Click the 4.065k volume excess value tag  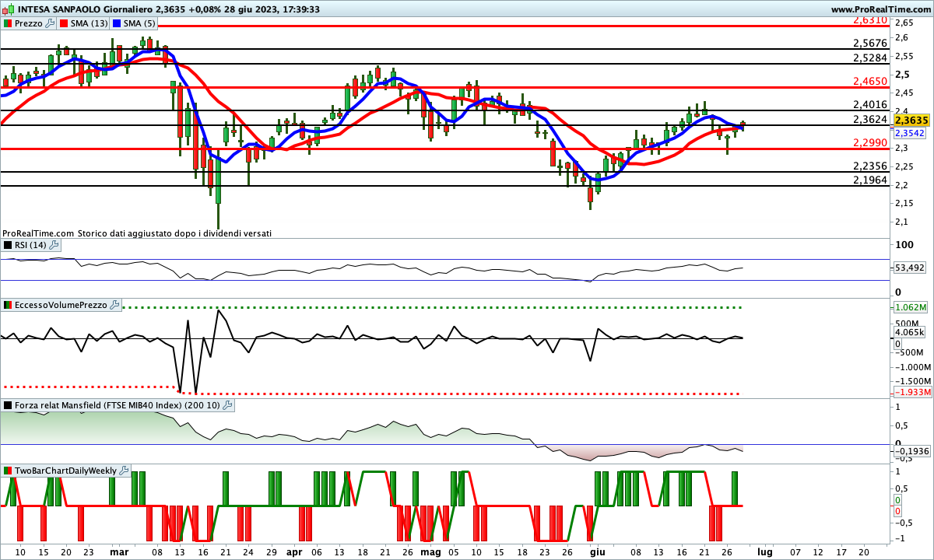909,333
